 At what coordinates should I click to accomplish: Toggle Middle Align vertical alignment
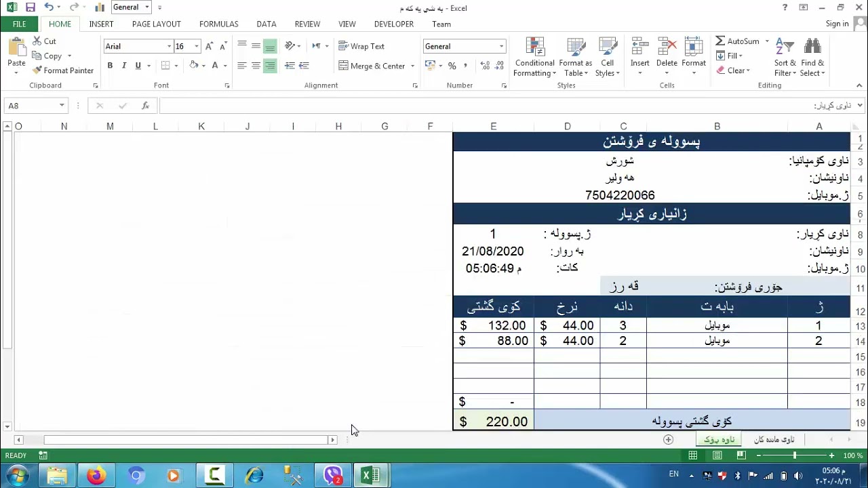[x=256, y=46]
